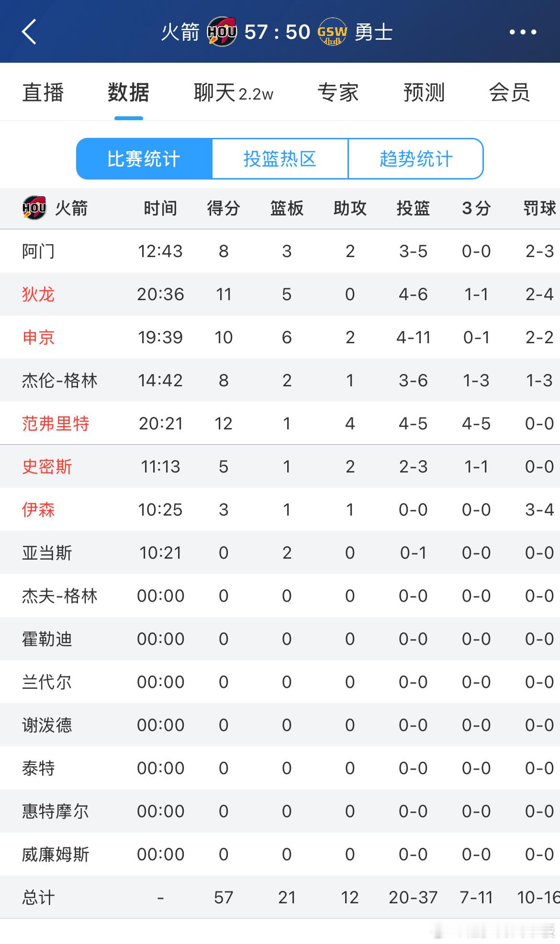
Task: Tap the Warriors GSW logo in header
Action: 332,32
